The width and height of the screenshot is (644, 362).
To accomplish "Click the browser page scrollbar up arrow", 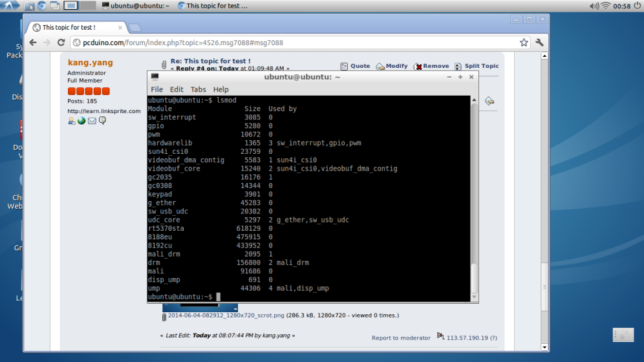I will click(544, 56).
